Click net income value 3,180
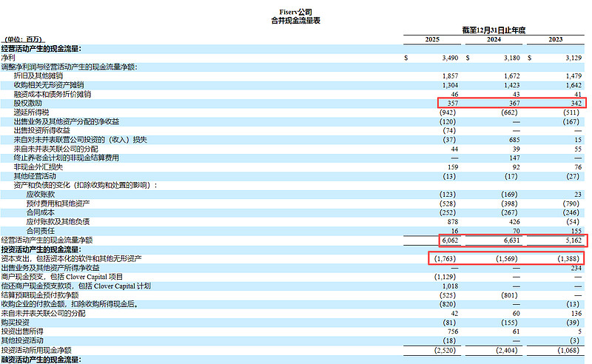 pyautogui.click(x=512, y=58)
